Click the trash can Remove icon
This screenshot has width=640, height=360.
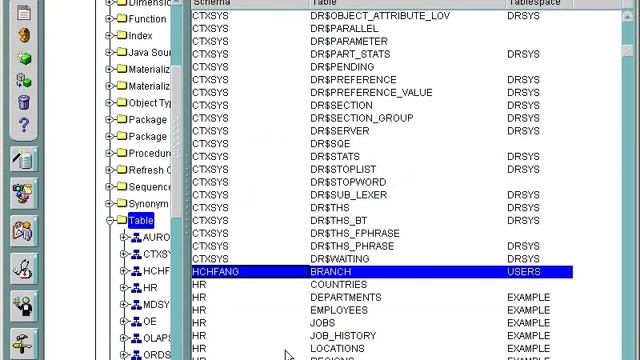pos(24,102)
